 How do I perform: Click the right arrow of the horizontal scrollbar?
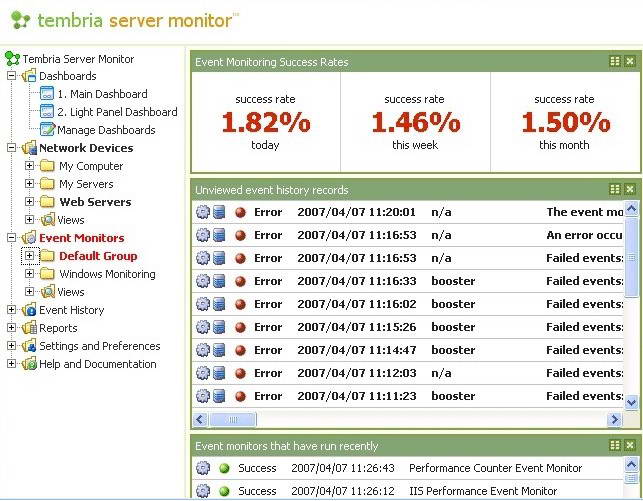(x=614, y=419)
